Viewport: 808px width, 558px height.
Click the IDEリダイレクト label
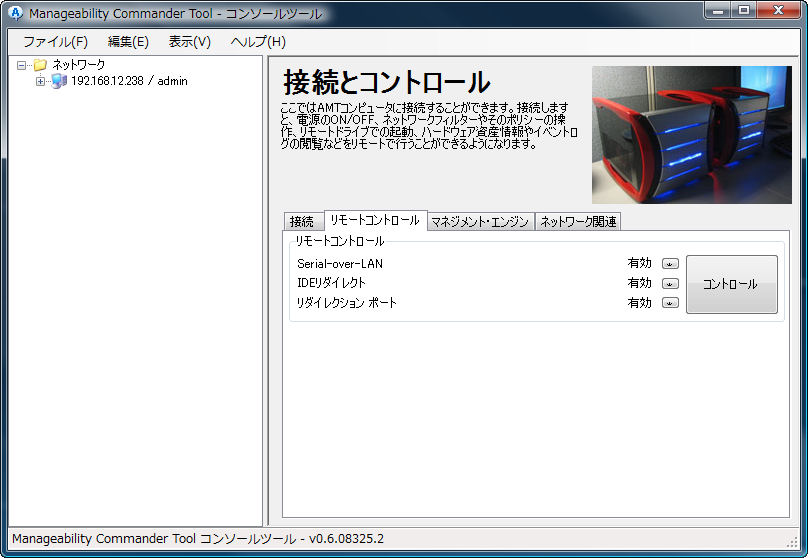[331, 283]
